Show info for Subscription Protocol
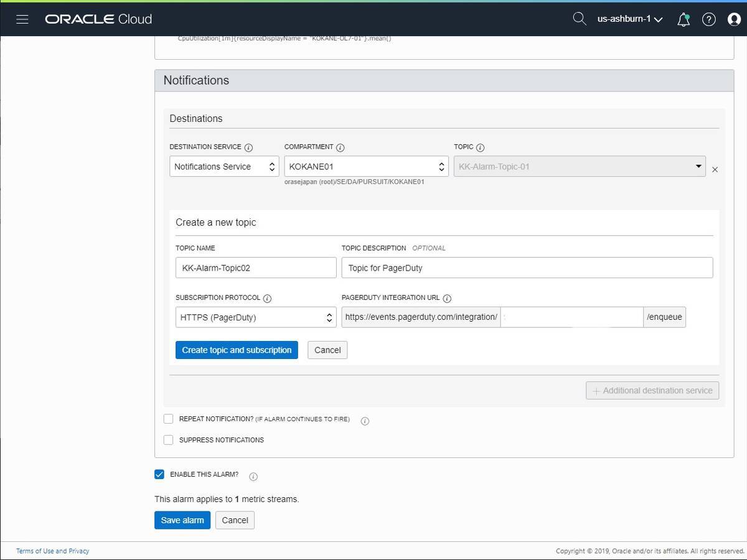Screen dimensions: 747x560 [267, 298]
